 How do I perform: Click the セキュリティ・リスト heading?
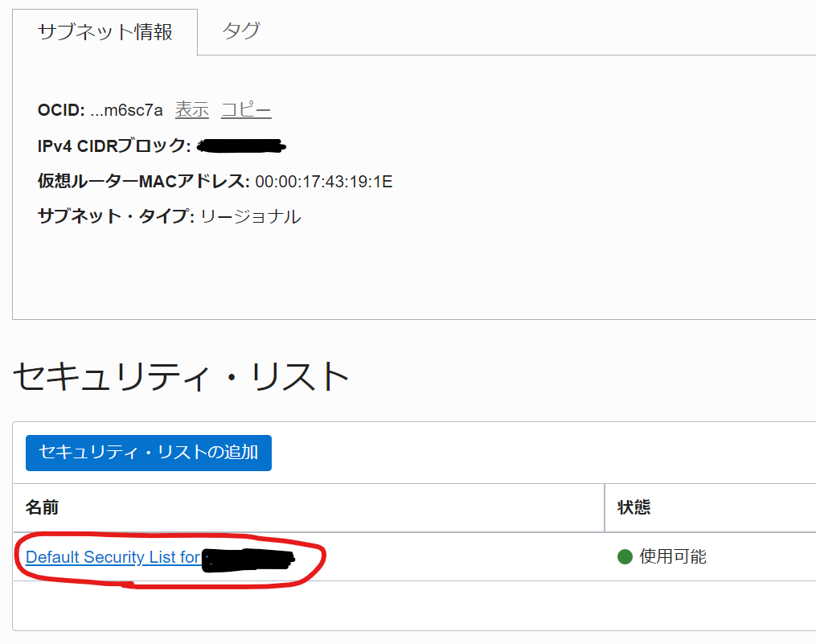[x=181, y=376]
